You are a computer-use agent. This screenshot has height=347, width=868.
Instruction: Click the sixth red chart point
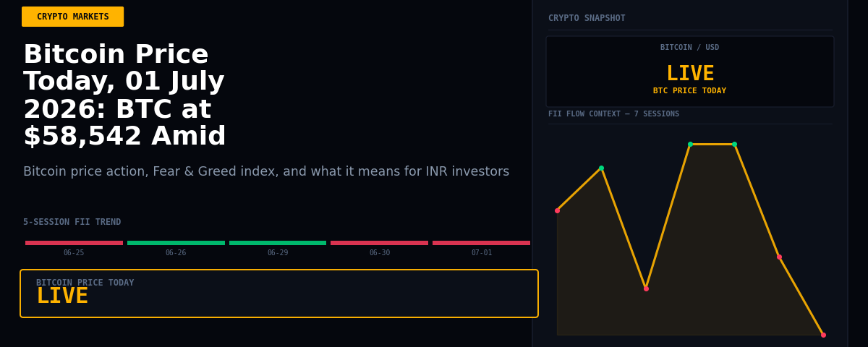tap(779, 257)
